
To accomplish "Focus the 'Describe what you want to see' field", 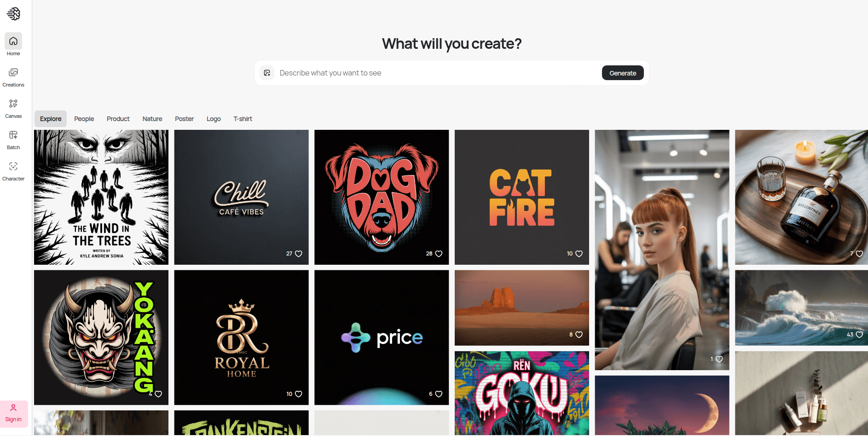I will coord(437,73).
